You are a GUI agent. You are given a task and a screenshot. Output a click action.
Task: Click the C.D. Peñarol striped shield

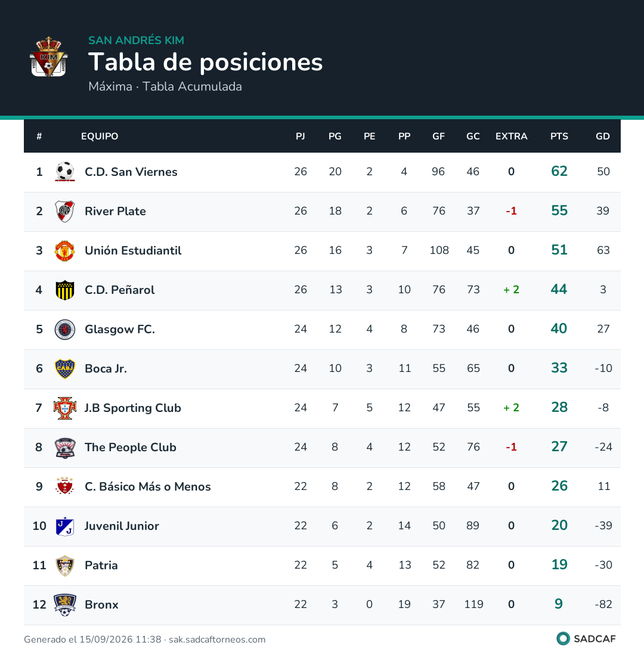point(65,290)
